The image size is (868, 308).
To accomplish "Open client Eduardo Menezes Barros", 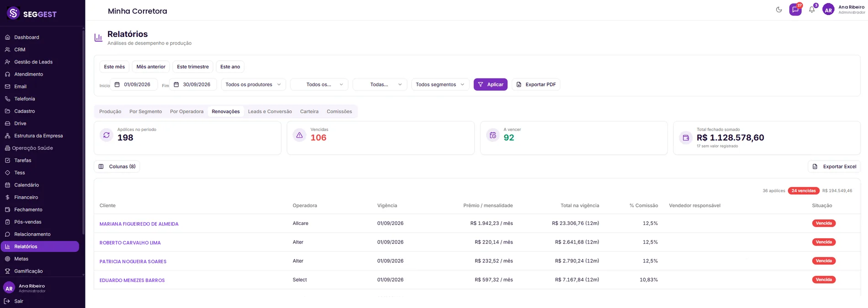I will [x=132, y=281].
